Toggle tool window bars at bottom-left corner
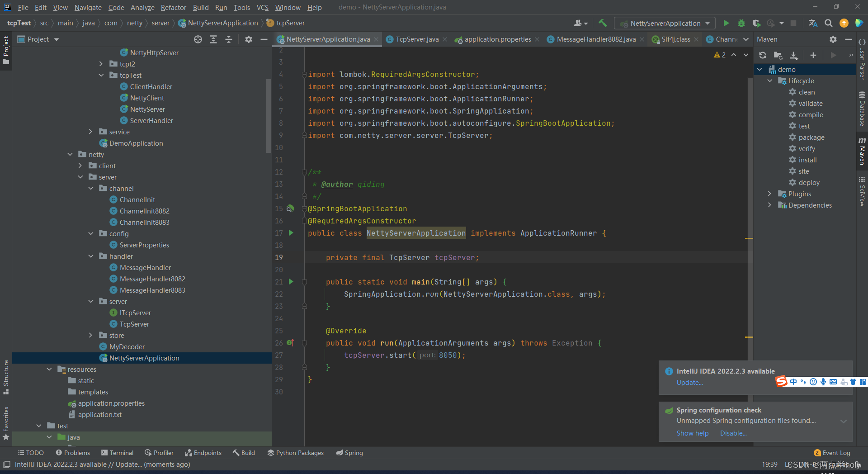The height and width of the screenshot is (474, 868). click(7, 465)
